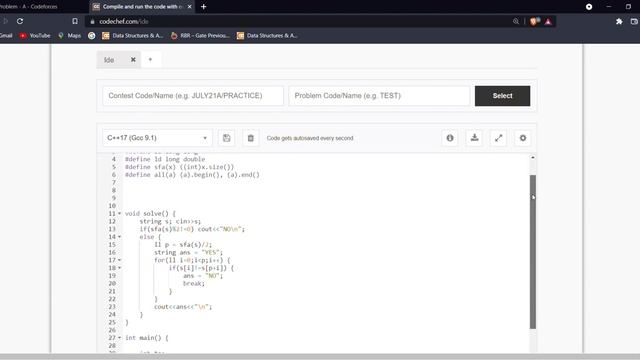Reload the page with the refresh icon
This screenshot has width=640, height=360.
[20, 21]
